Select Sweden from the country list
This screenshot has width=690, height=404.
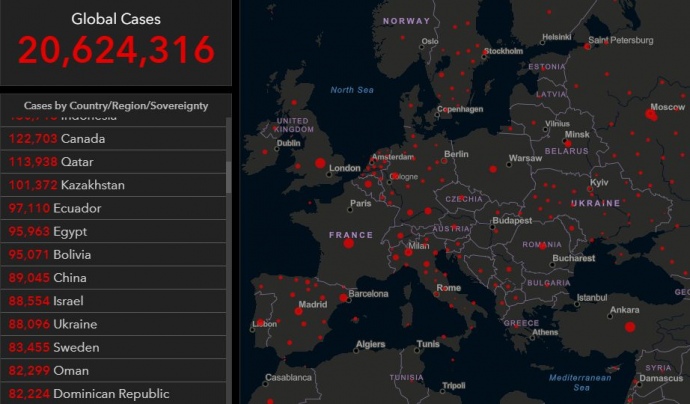[79, 346]
